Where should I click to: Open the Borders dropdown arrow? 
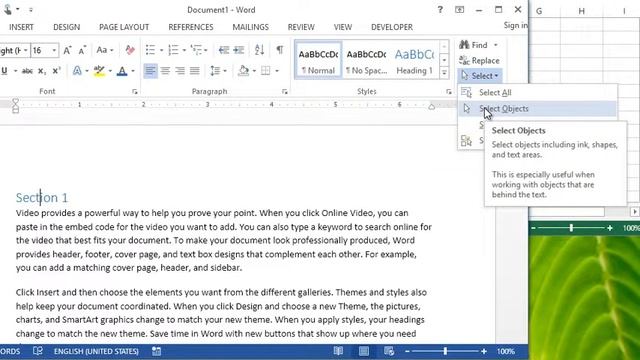[277, 71]
